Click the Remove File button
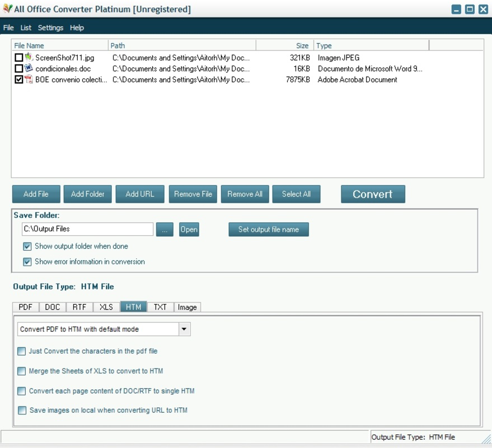The image size is (492, 448). coord(193,194)
